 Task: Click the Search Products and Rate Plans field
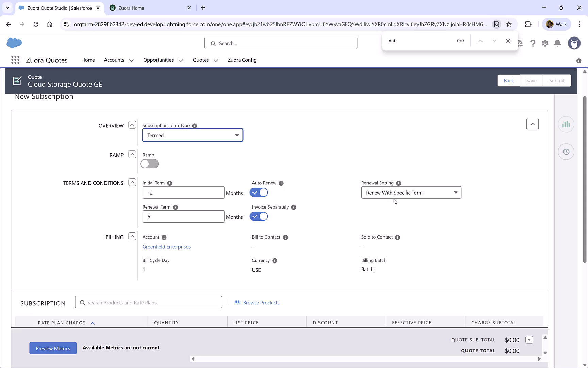click(x=148, y=302)
